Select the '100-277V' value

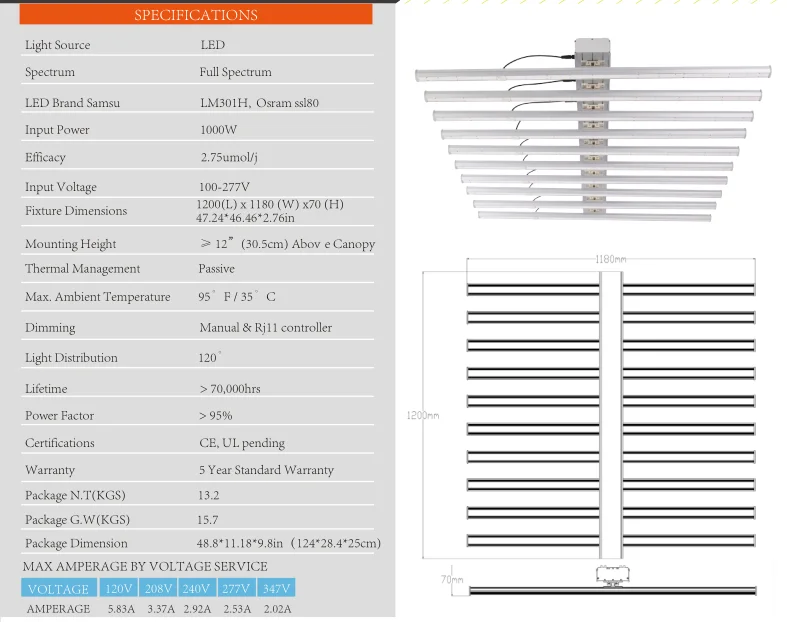pos(224,187)
